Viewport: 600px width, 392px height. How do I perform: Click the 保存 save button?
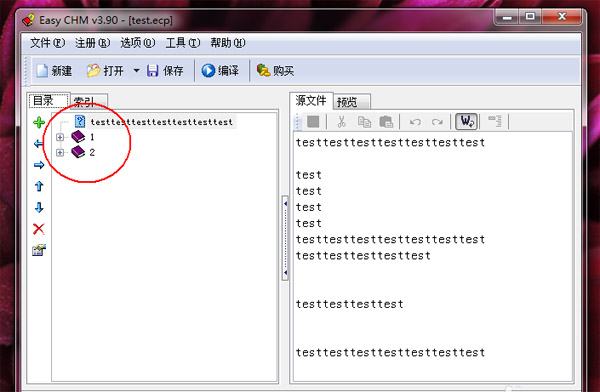click(x=165, y=70)
